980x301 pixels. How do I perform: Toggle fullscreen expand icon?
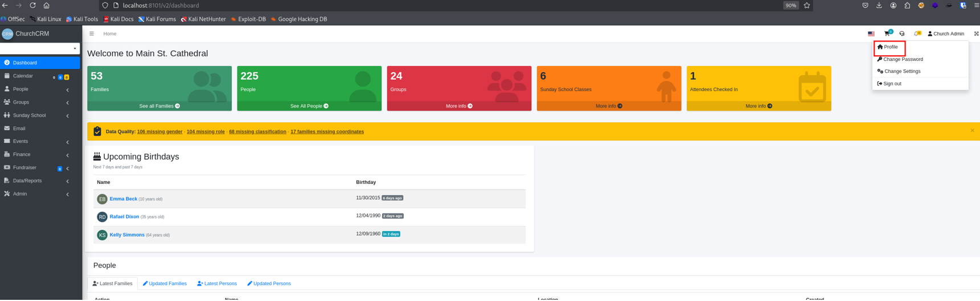[976, 34]
